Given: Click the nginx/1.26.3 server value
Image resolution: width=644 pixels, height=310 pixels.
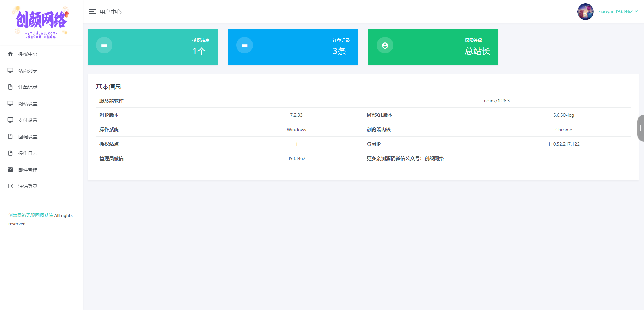Looking at the screenshot, I should [497, 101].
